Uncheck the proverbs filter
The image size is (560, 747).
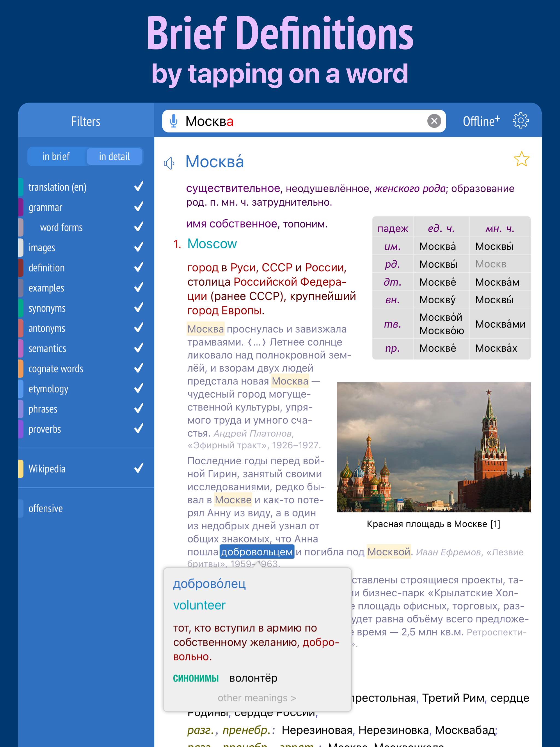point(138,429)
